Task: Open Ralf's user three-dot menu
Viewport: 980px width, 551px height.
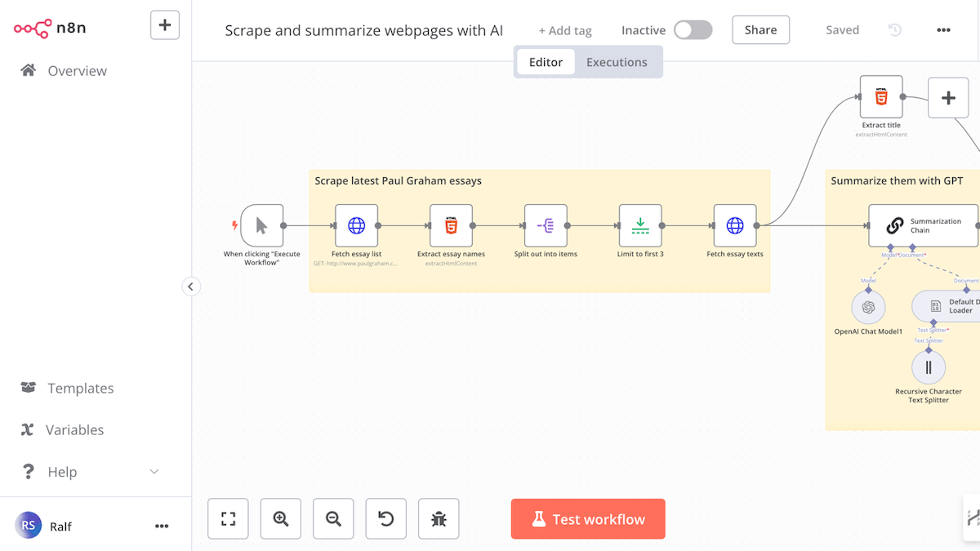Action: (162, 527)
